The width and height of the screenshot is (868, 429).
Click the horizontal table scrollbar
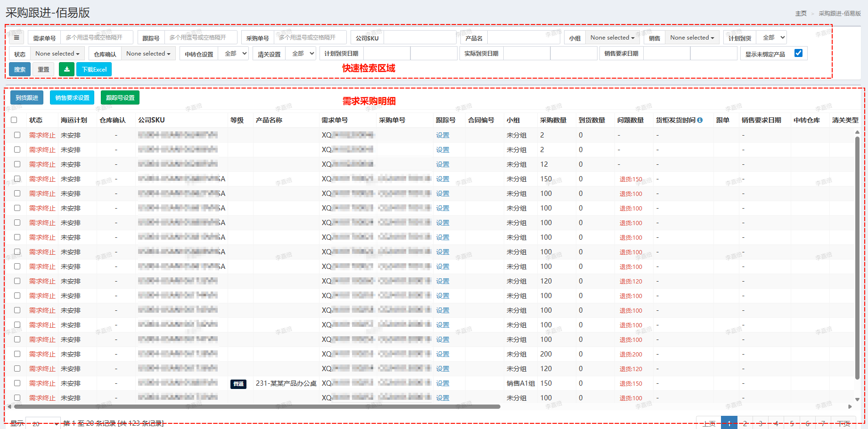[x=257, y=406]
